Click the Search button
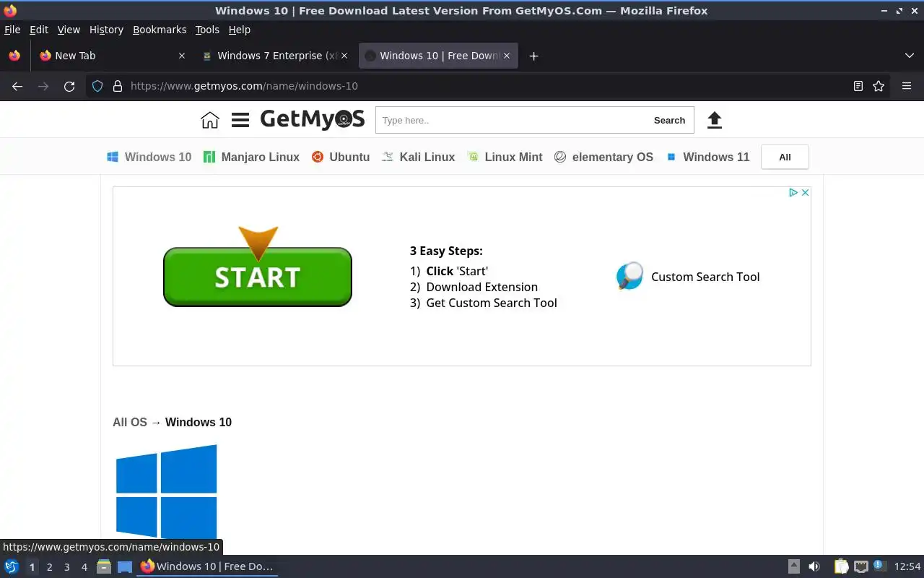Screen dimensions: 924x578 (669, 120)
